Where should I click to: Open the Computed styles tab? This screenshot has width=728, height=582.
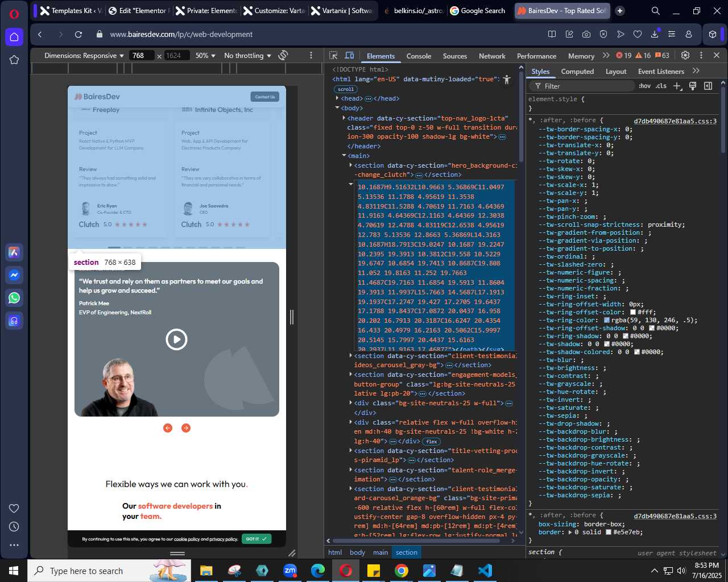click(x=577, y=71)
